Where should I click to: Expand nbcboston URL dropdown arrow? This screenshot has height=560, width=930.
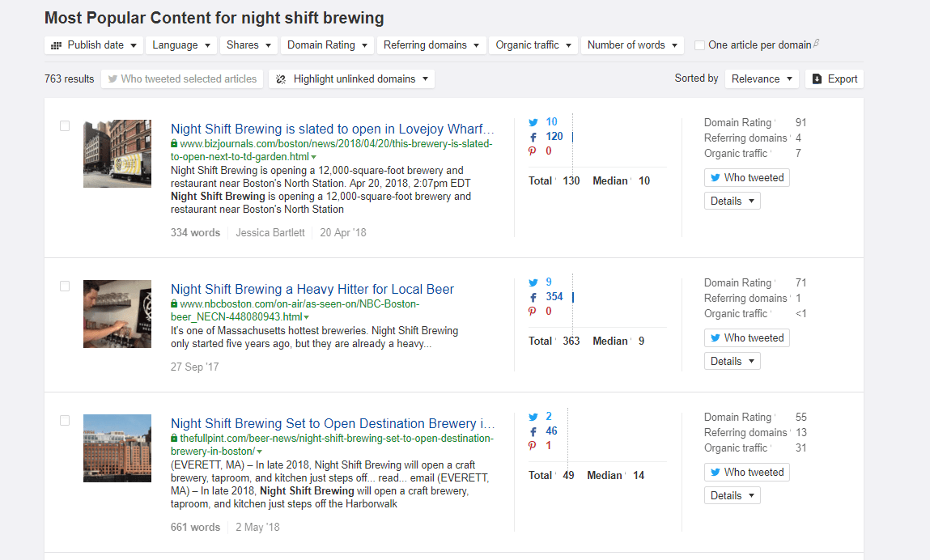[x=307, y=317]
